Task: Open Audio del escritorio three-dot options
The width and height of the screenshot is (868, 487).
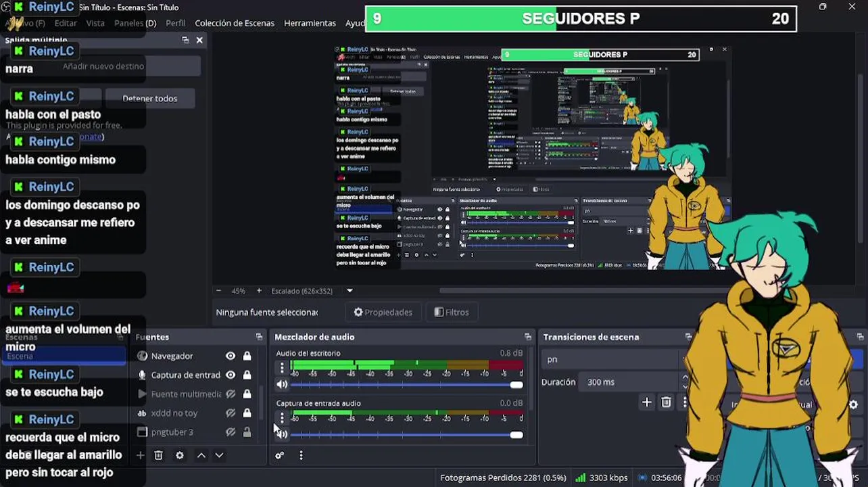Action: [282, 368]
